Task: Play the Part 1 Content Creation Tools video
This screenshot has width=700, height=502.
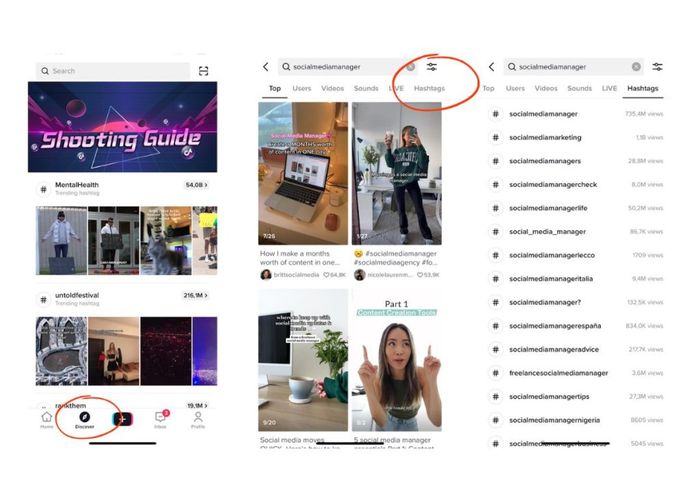Action: 397,360
